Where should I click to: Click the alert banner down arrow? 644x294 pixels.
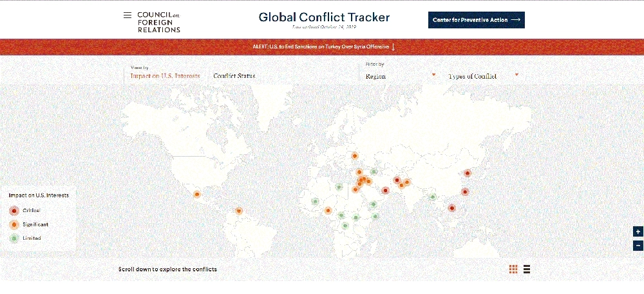(x=393, y=47)
